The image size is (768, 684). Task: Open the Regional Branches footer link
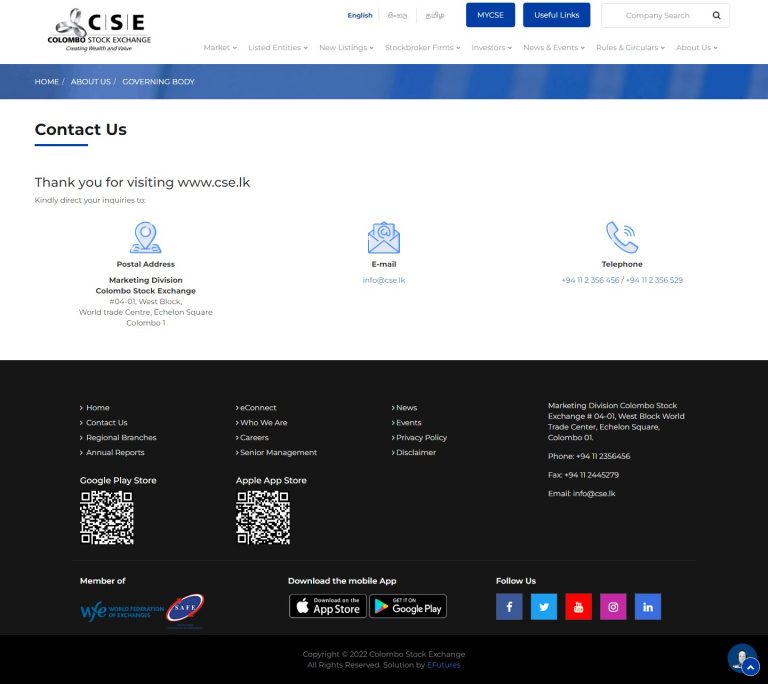tap(121, 437)
